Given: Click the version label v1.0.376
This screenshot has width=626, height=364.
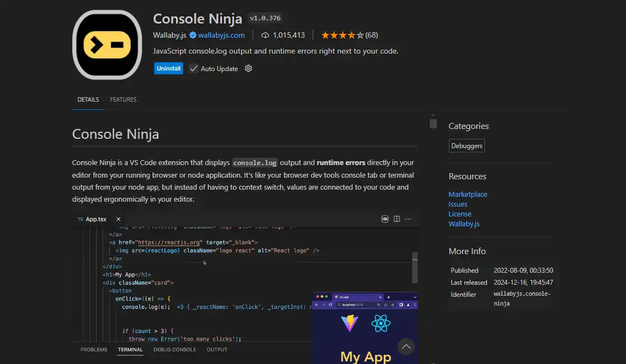Looking at the screenshot, I should [265, 18].
